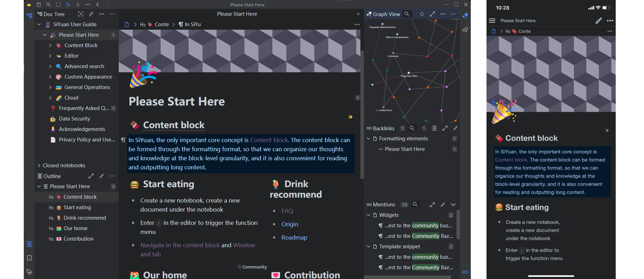
Task: Tap the pencil edit icon on mobile
Action: coord(599,21)
